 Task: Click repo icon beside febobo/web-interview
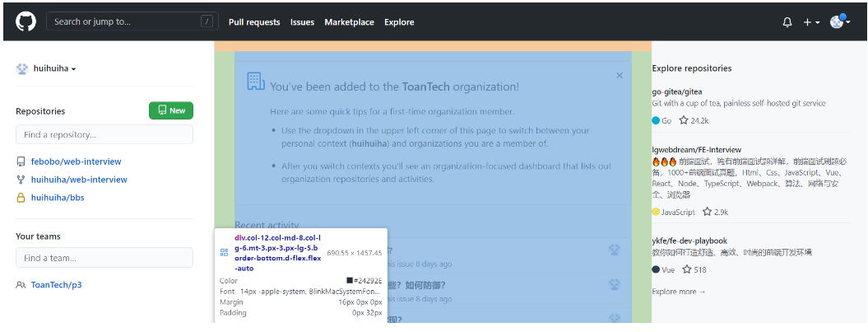[x=21, y=161]
